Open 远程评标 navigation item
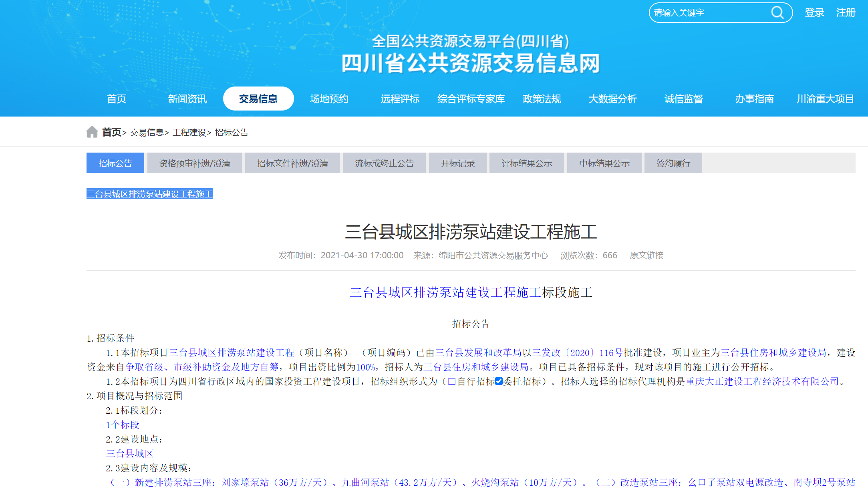The width and height of the screenshot is (868, 491). [x=400, y=99]
